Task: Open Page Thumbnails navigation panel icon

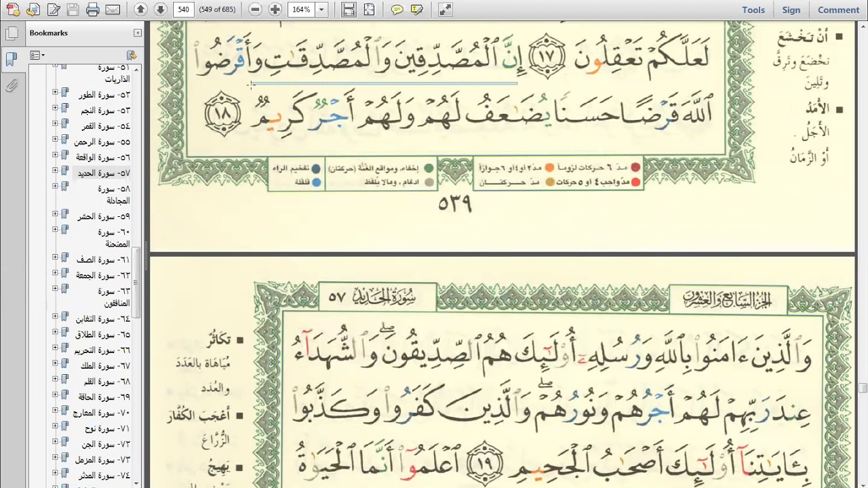Action: coord(11,33)
